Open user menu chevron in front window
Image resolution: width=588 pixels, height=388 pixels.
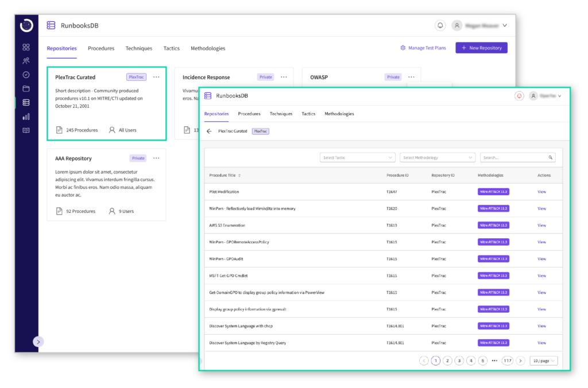[x=559, y=96]
